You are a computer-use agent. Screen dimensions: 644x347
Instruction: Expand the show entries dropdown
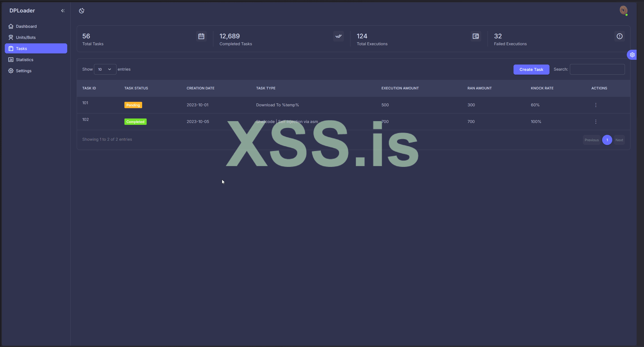pyautogui.click(x=105, y=69)
